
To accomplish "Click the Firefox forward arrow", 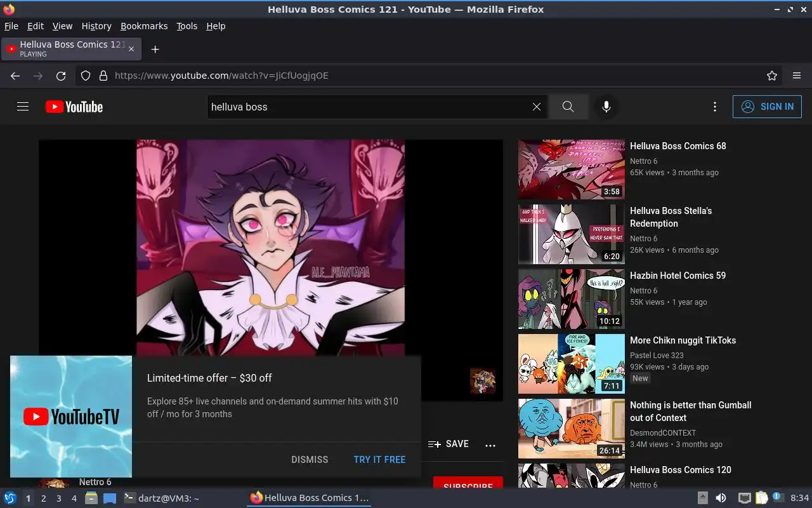I will tap(38, 76).
